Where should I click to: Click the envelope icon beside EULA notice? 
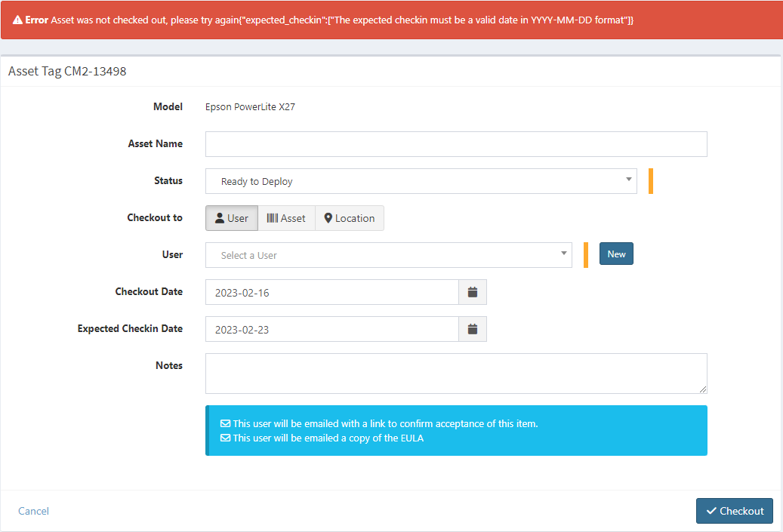224,438
